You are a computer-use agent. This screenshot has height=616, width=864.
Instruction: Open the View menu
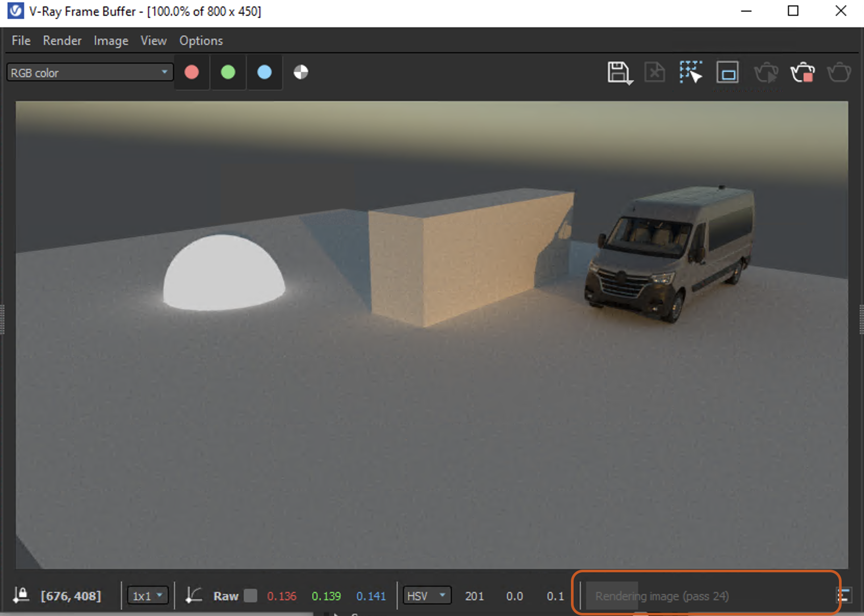coord(154,41)
